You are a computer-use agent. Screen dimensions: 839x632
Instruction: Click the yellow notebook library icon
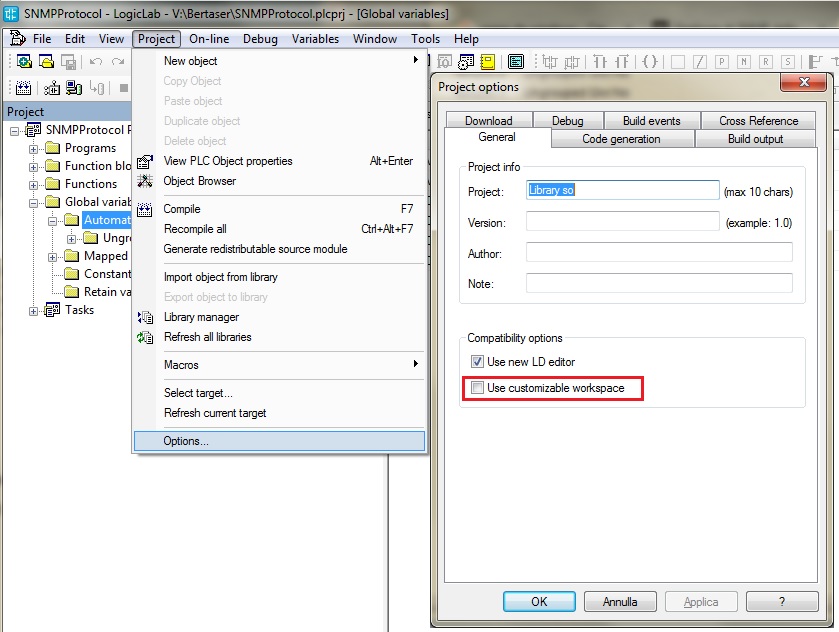coord(487,62)
